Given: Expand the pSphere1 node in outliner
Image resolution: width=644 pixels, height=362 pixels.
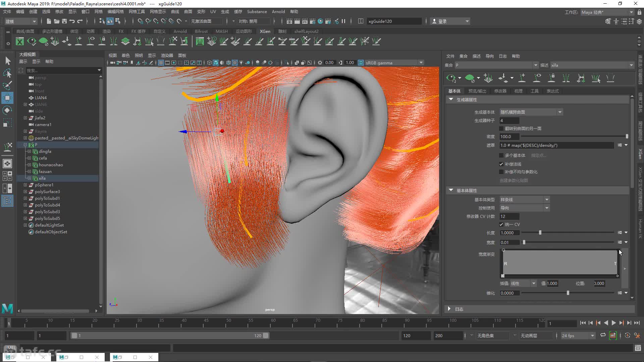Looking at the screenshot, I should tap(25, 185).
